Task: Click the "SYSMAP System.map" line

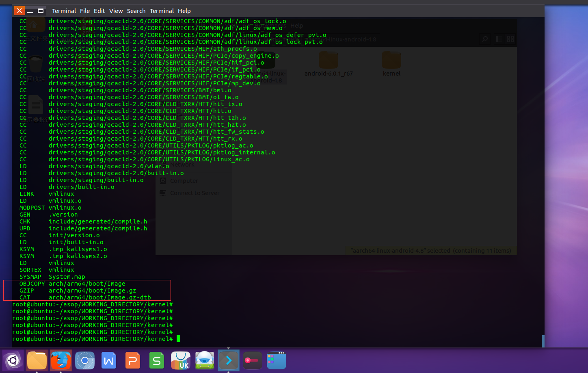Action: [x=52, y=277]
